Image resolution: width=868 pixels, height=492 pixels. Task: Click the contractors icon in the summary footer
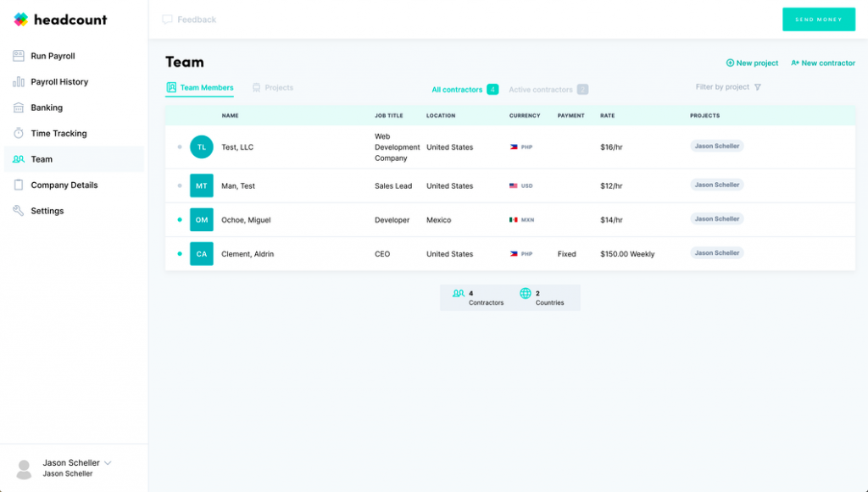click(459, 294)
